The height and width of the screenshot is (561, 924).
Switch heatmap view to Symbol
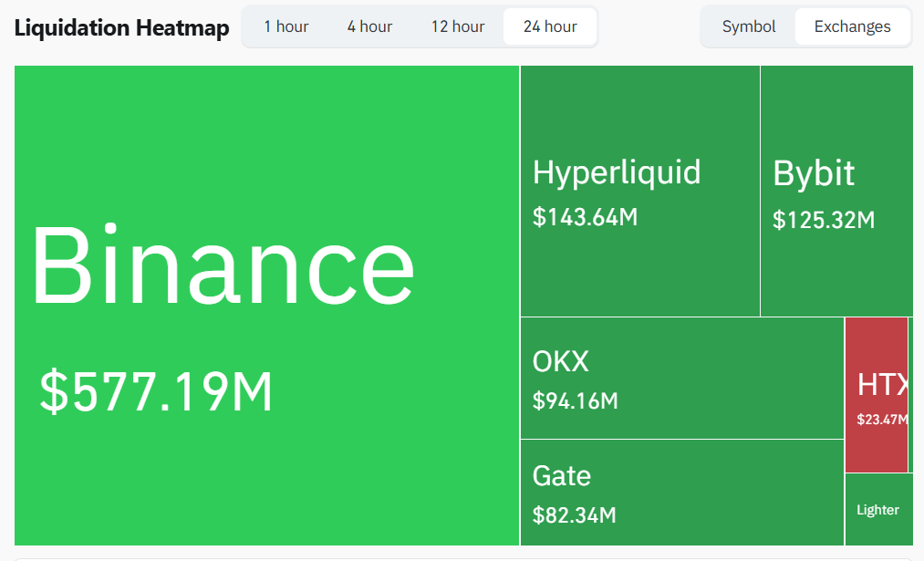(748, 26)
